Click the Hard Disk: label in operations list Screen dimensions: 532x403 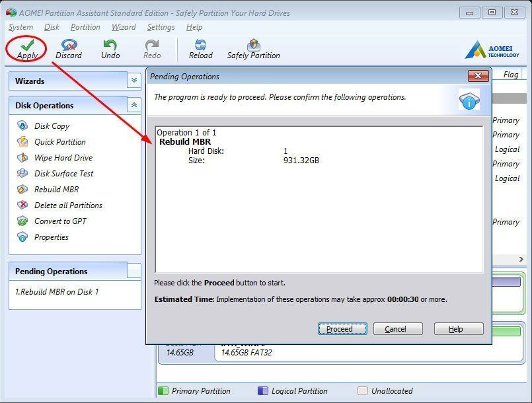click(206, 151)
